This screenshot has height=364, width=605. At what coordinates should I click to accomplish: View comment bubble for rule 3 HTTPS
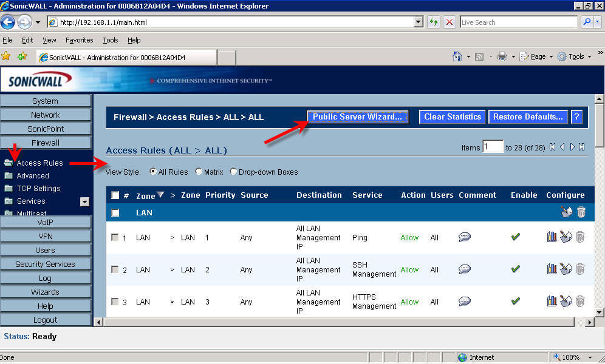pyautogui.click(x=465, y=302)
